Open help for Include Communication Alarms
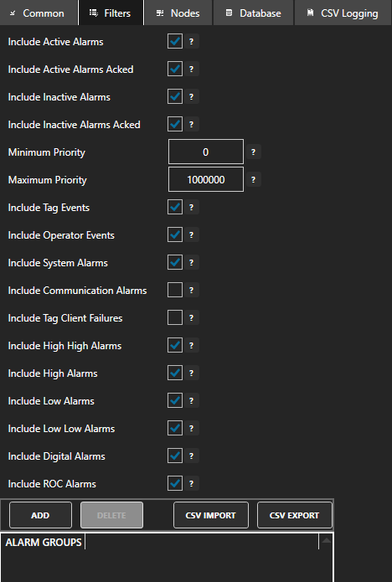 coord(191,291)
